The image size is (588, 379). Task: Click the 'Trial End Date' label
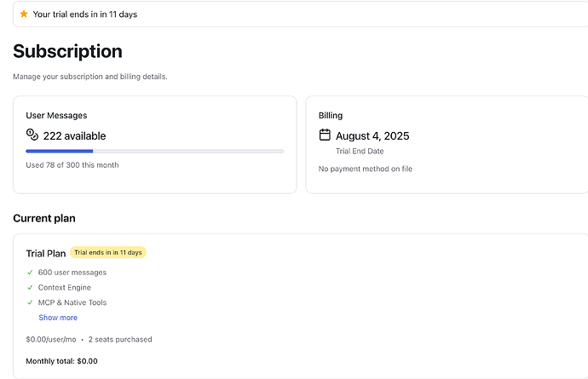click(360, 151)
